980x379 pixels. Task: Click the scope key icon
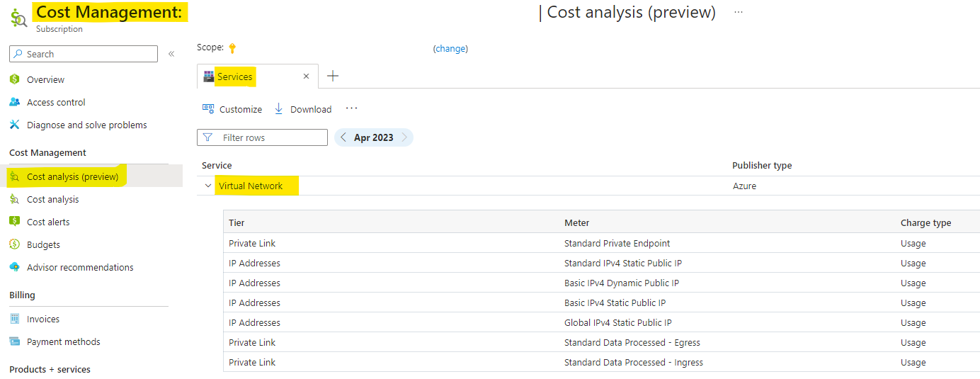(x=232, y=48)
